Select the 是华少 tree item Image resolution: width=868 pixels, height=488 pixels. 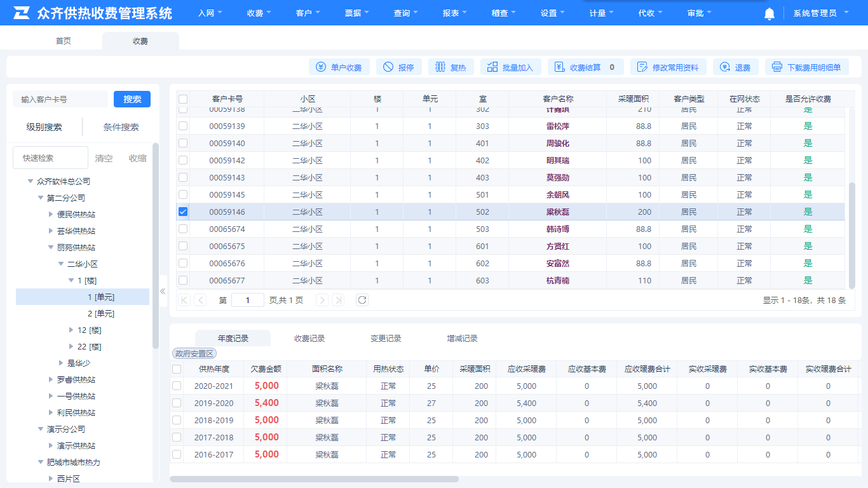79,363
